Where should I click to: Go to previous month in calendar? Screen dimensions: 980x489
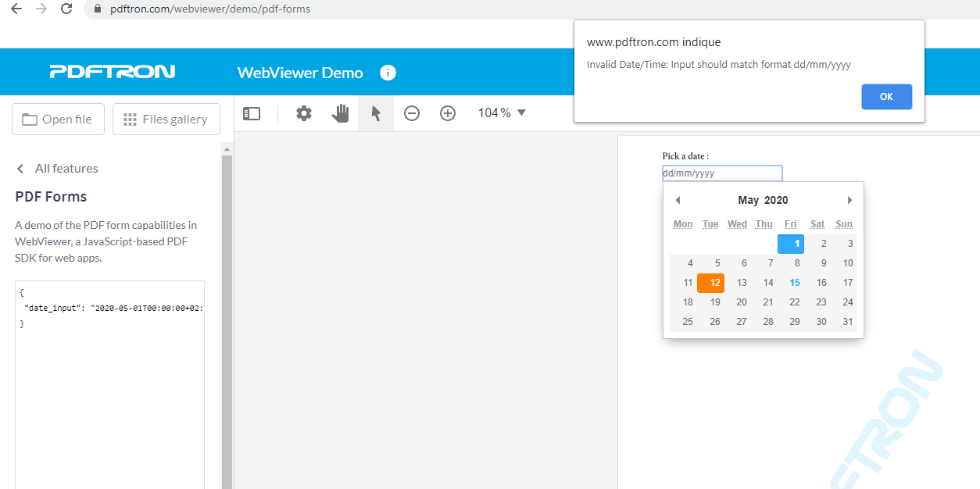pyautogui.click(x=678, y=200)
